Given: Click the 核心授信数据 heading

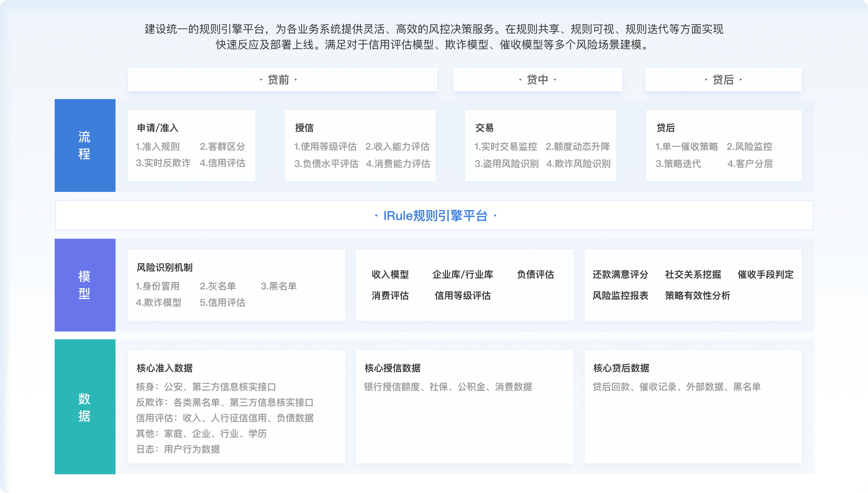Looking at the screenshot, I should 393,368.
